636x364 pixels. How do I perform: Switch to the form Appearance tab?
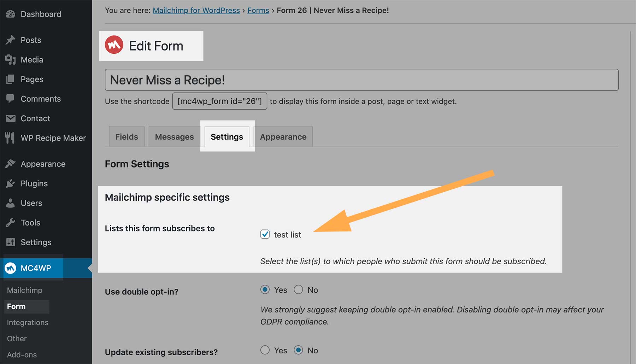pyautogui.click(x=283, y=137)
